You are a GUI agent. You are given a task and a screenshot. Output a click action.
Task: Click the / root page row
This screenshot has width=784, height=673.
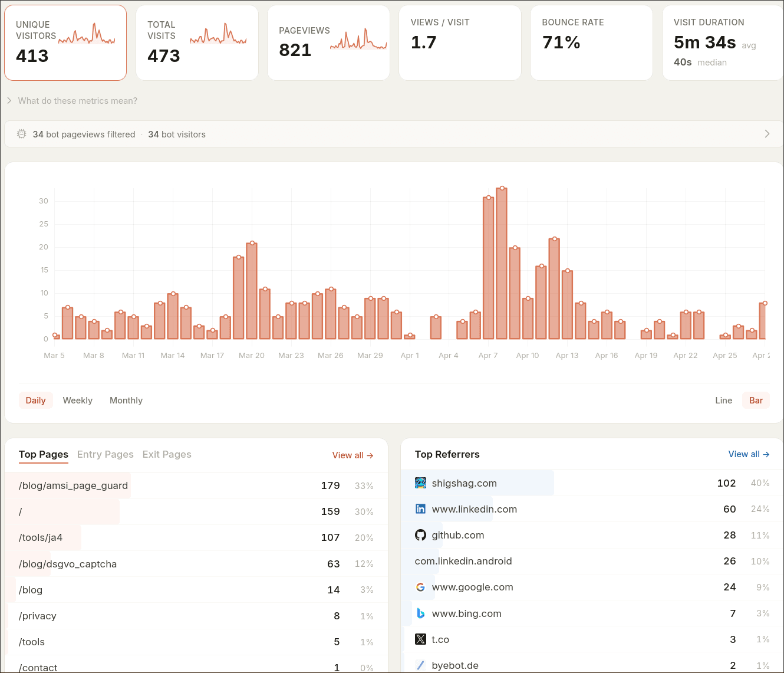[196, 511]
